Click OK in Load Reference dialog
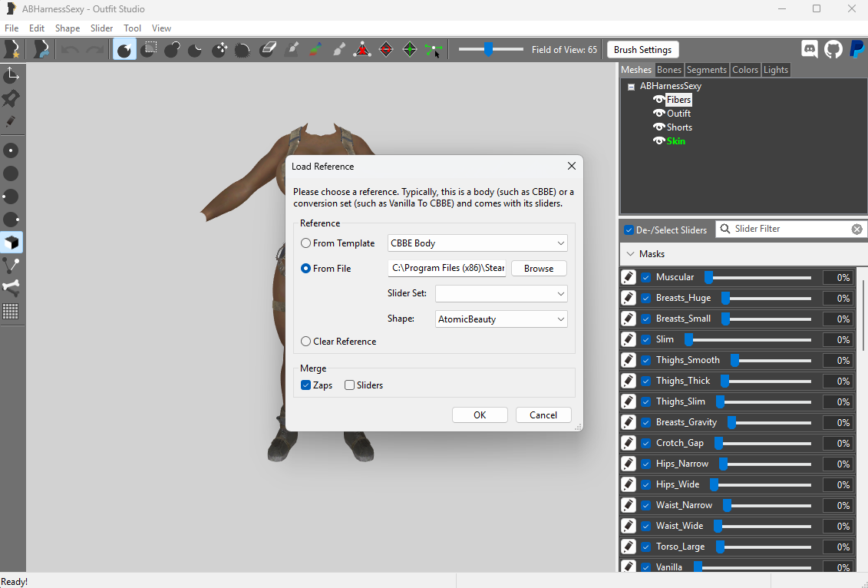This screenshot has width=868, height=588. 480,415
